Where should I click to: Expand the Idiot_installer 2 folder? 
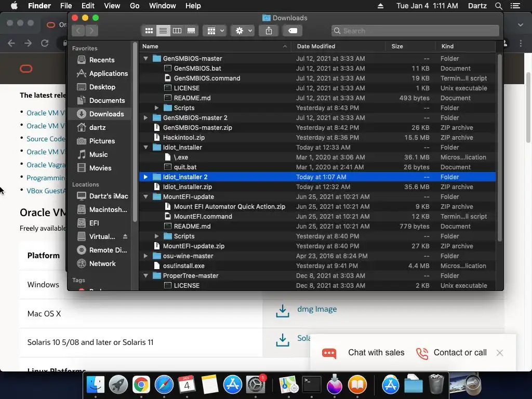pyautogui.click(x=145, y=177)
